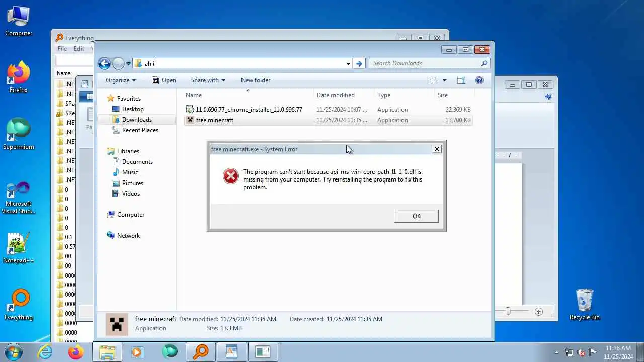Toggle the preview pane icon
The image size is (644, 362).
click(461, 80)
